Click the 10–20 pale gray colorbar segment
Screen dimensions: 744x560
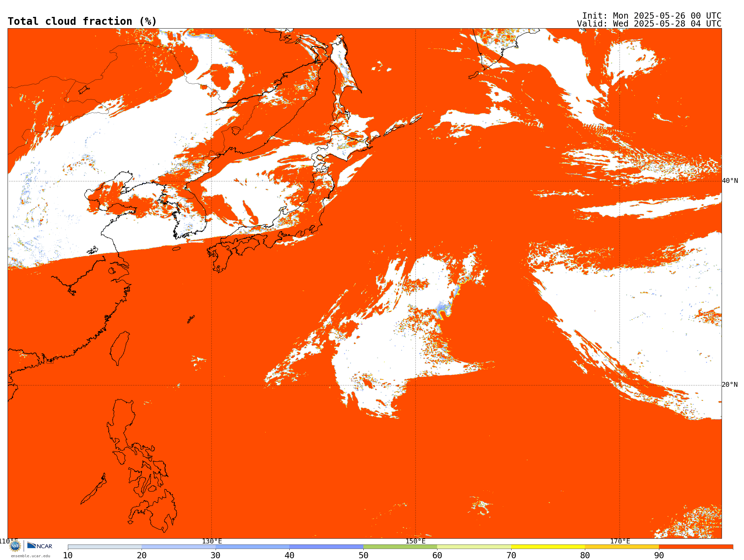105,547
